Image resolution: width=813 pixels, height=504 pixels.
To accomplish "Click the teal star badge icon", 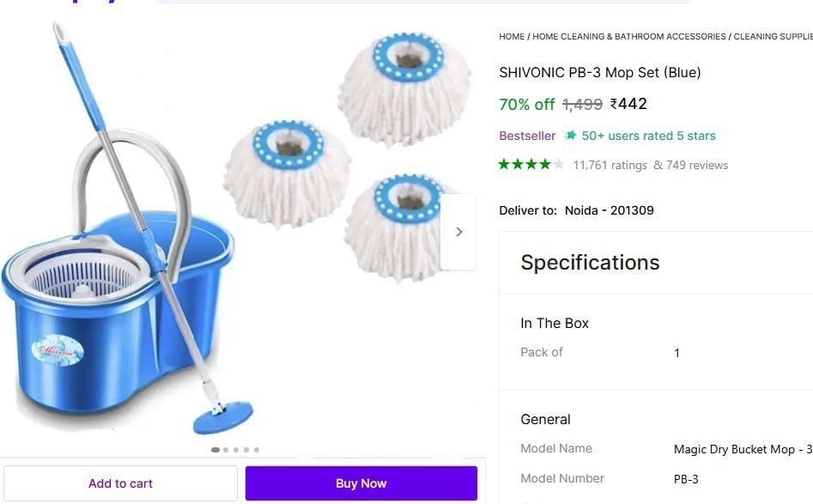I will 571,136.
